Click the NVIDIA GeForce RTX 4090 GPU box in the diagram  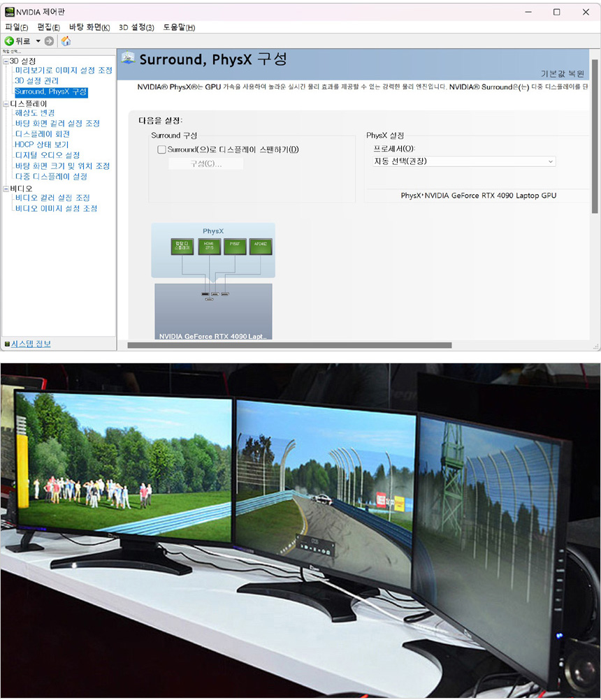pyautogui.click(x=213, y=312)
